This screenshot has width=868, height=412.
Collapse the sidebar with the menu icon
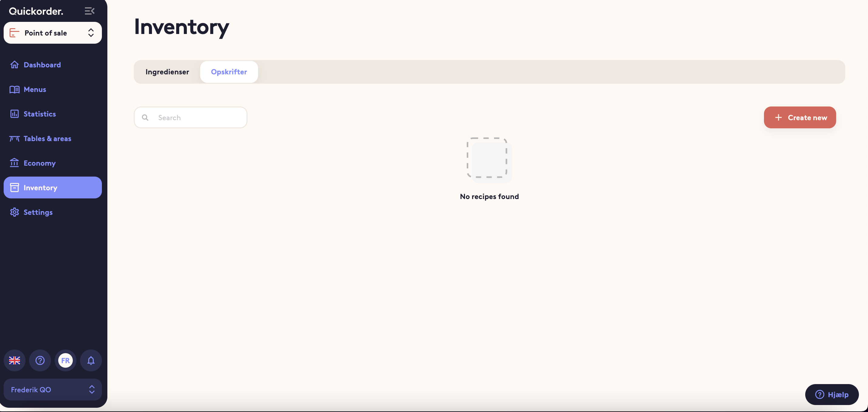click(x=89, y=11)
